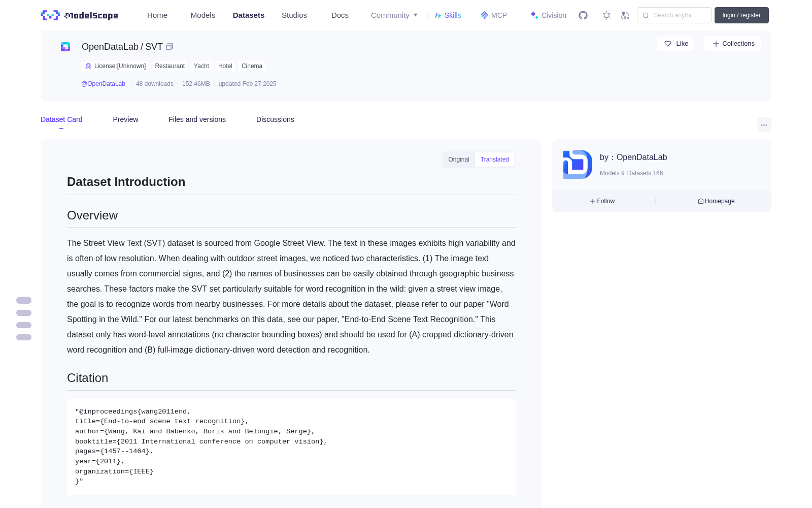Click the plus icon beside Collections
The width and height of the screenshot is (812, 508).
tap(716, 44)
